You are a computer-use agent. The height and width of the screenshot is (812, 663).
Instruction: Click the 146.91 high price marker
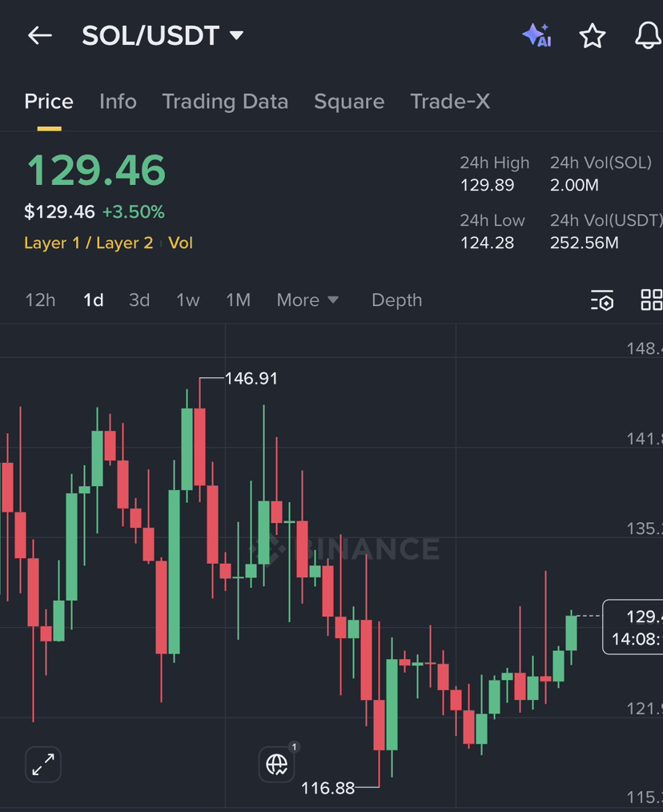point(251,379)
